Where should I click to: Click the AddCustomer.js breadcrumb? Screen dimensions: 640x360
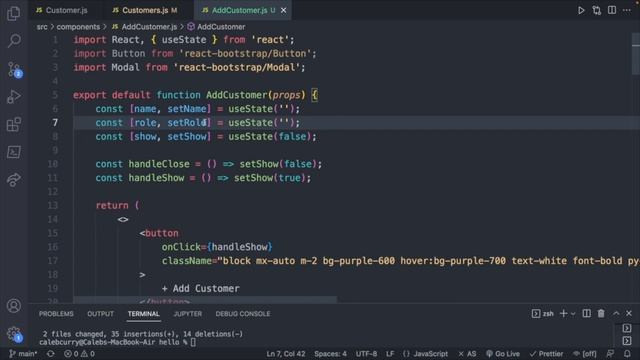(x=144, y=27)
